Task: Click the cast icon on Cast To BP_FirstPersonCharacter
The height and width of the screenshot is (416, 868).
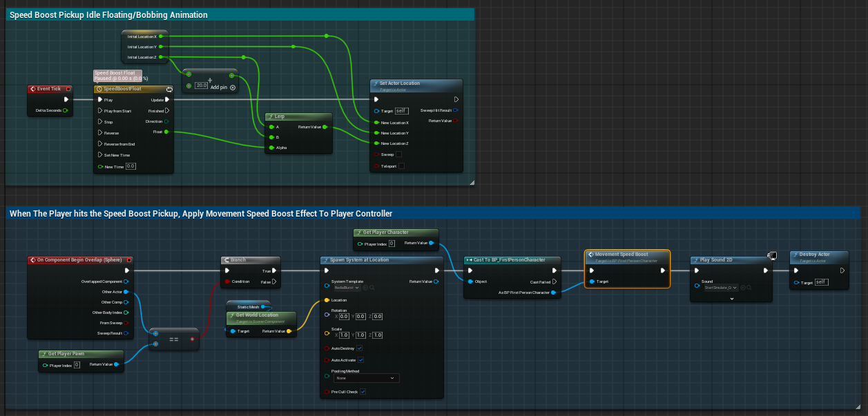Action: click(x=470, y=261)
